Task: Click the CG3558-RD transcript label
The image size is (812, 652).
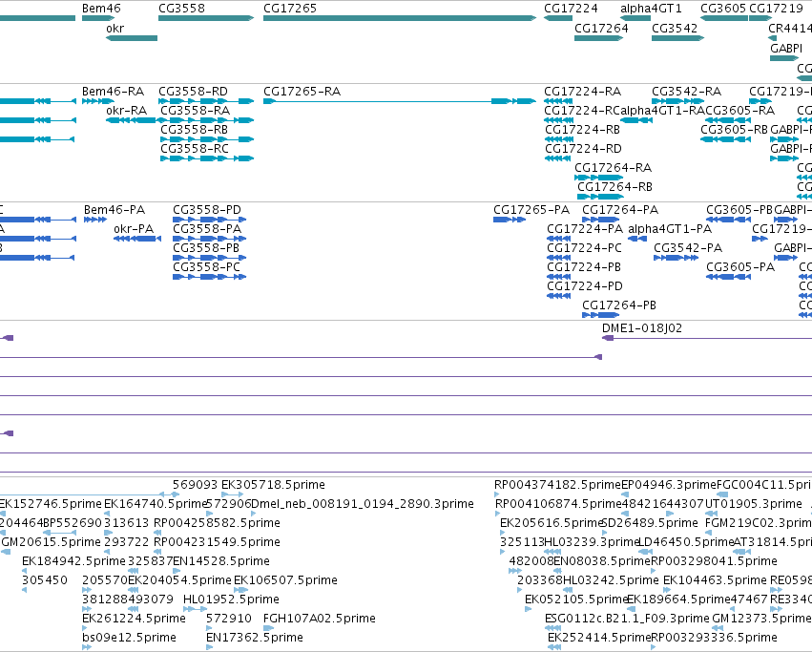Action: pyautogui.click(x=193, y=92)
